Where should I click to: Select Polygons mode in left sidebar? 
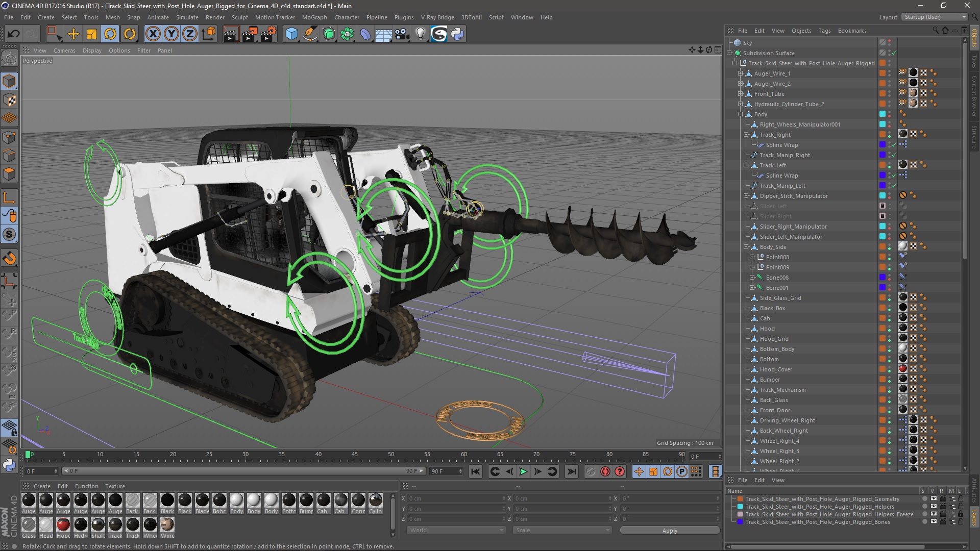coord(9,174)
